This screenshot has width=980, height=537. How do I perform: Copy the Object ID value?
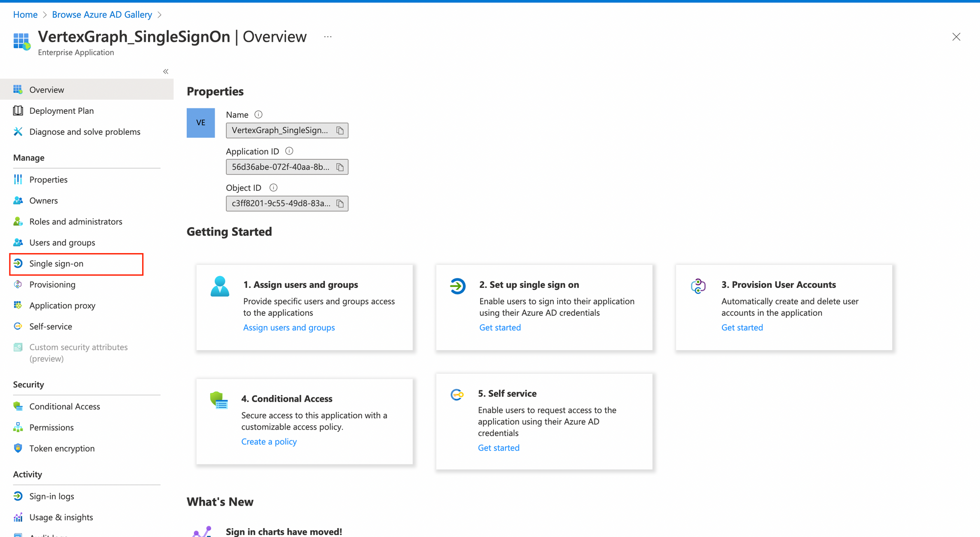tap(340, 204)
